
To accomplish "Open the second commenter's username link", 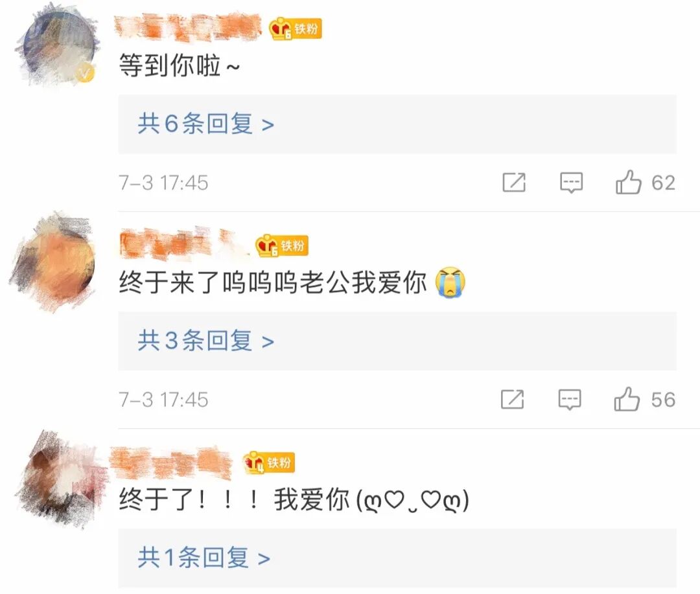I will (x=183, y=244).
